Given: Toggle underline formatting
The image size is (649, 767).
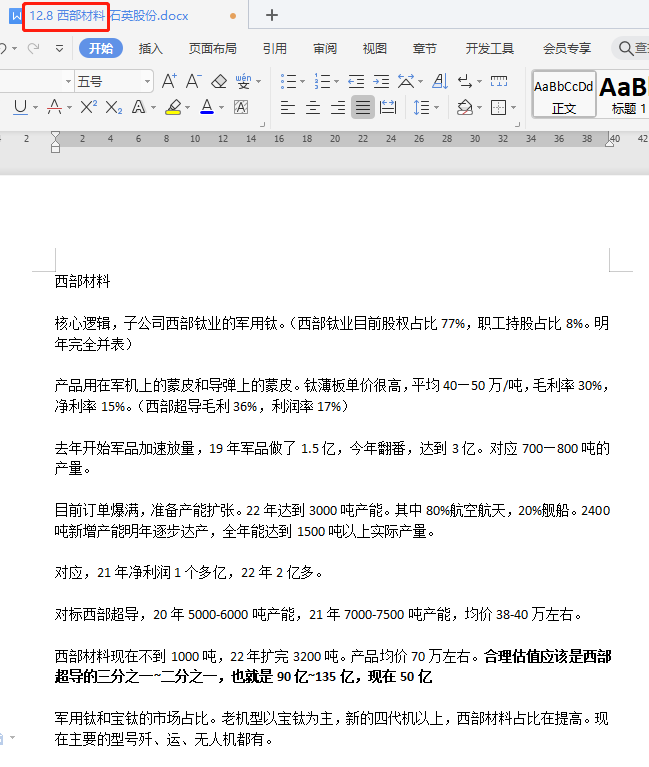Looking at the screenshot, I should pos(21,107).
